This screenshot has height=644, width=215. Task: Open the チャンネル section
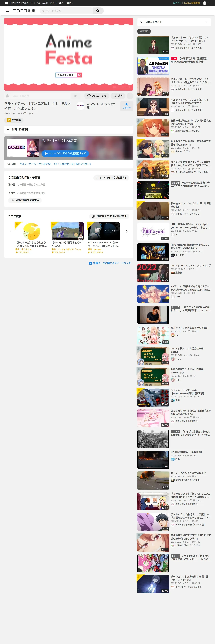coord(35,3)
